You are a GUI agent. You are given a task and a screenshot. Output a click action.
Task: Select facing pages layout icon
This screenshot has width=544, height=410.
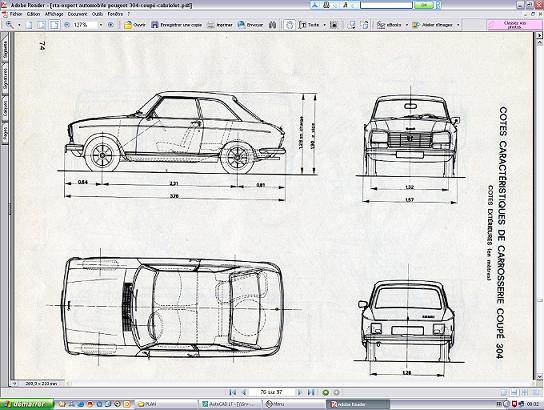536,392
